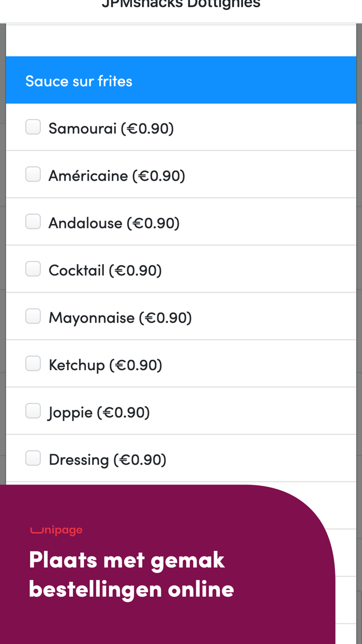Check the Joppie sauce checkbox
The image size is (362, 644).
(x=33, y=412)
